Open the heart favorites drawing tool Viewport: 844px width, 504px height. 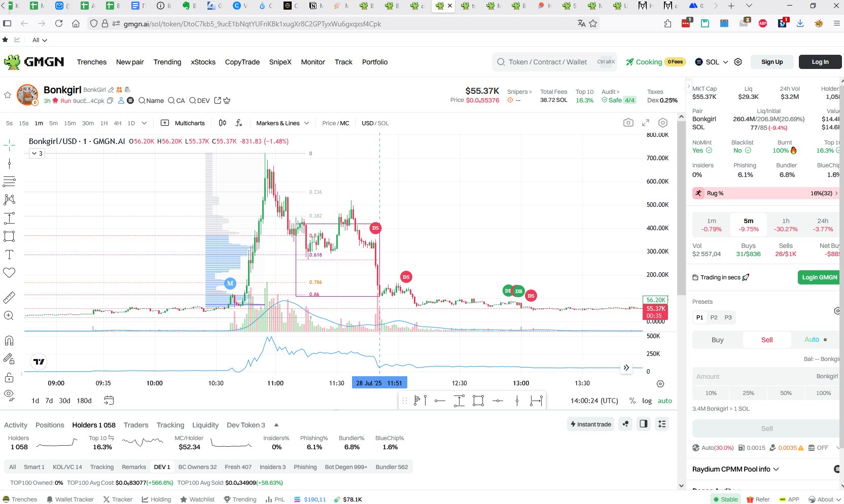[x=9, y=273]
